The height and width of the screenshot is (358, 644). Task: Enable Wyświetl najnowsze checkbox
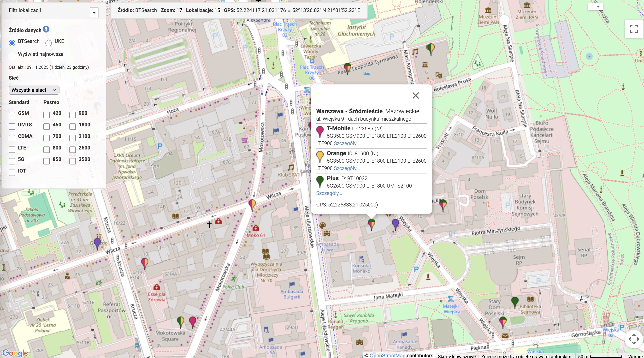pyautogui.click(x=12, y=56)
